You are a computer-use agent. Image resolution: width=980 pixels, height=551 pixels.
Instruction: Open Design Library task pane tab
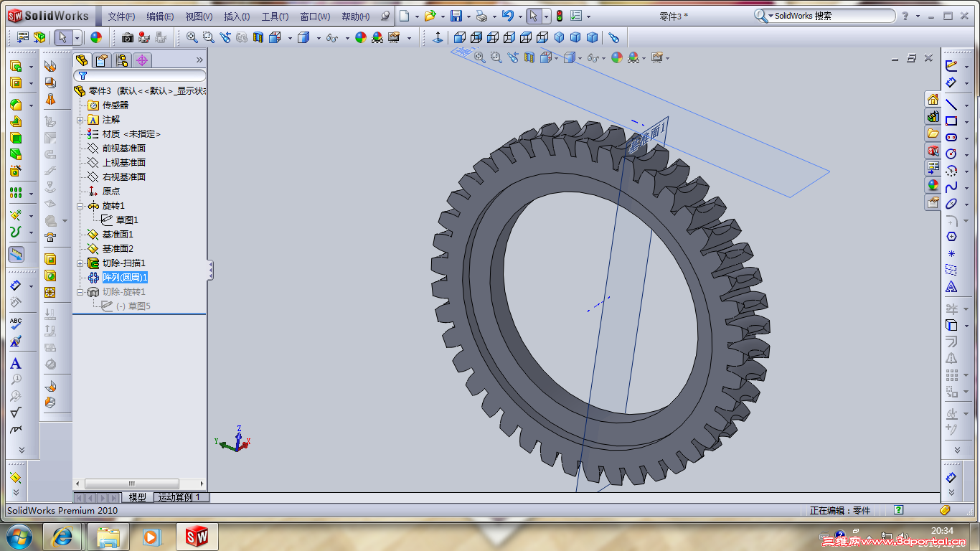tap(933, 116)
